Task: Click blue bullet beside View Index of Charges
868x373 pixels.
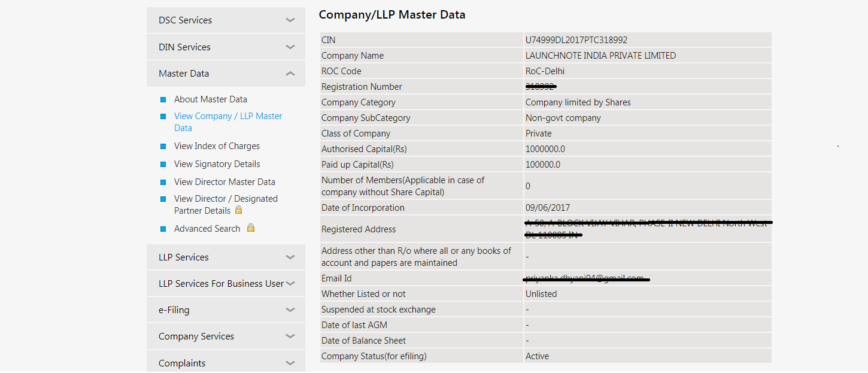Action: [163, 146]
